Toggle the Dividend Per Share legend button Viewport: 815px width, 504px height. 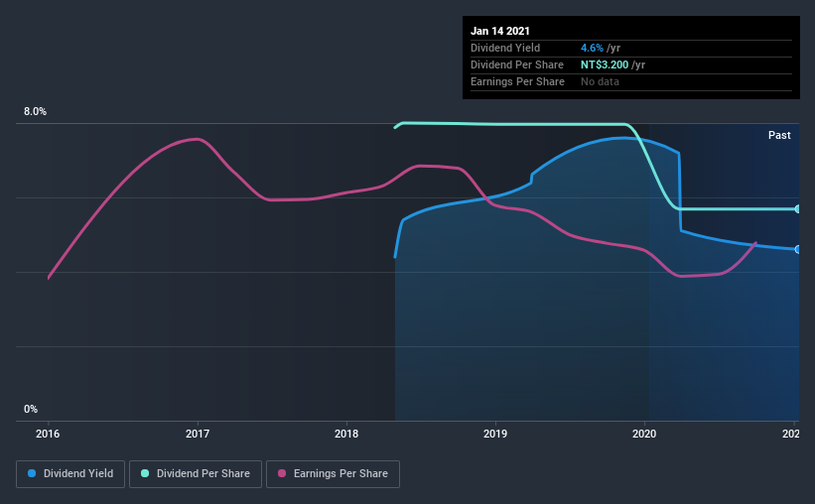[x=196, y=474]
